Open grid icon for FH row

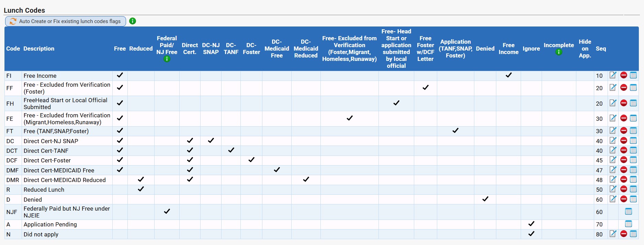pos(633,103)
